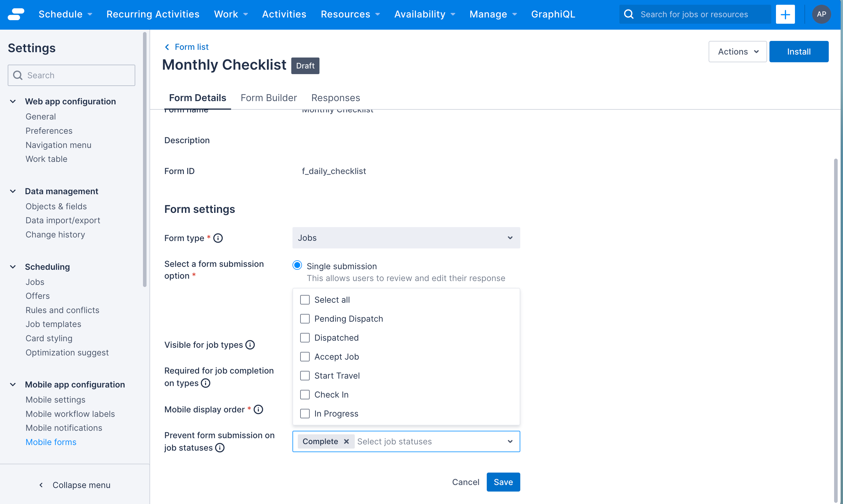The width and height of the screenshot is (843, 504).
Task: Click the main form page scrollbar
Action: point(836,331)
